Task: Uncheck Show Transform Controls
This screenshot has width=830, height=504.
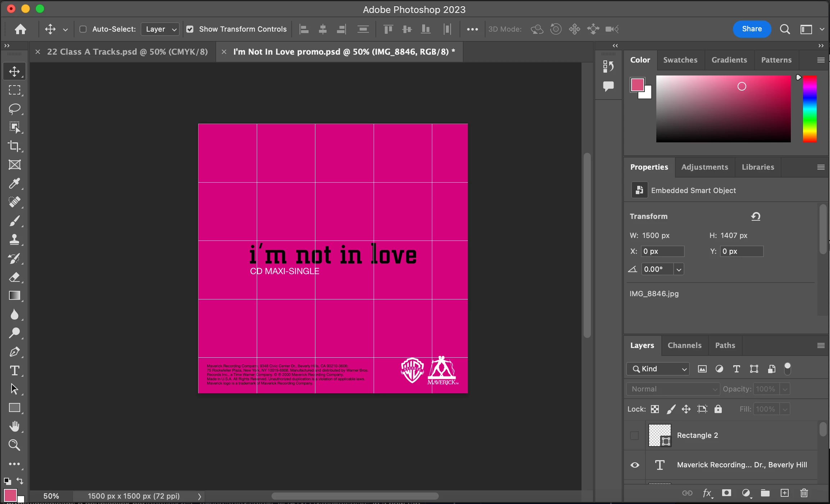Action: [x=190, y=29]
